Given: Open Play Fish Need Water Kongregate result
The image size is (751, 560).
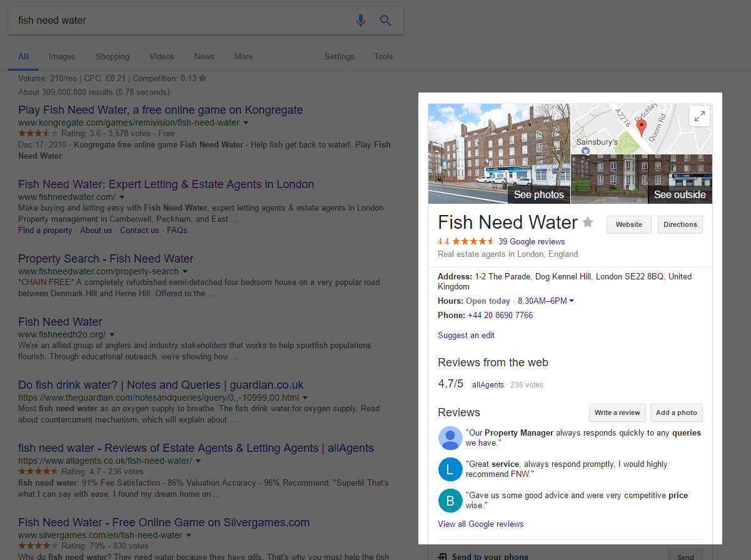Looking at the screenshot, I should [161, 110].
